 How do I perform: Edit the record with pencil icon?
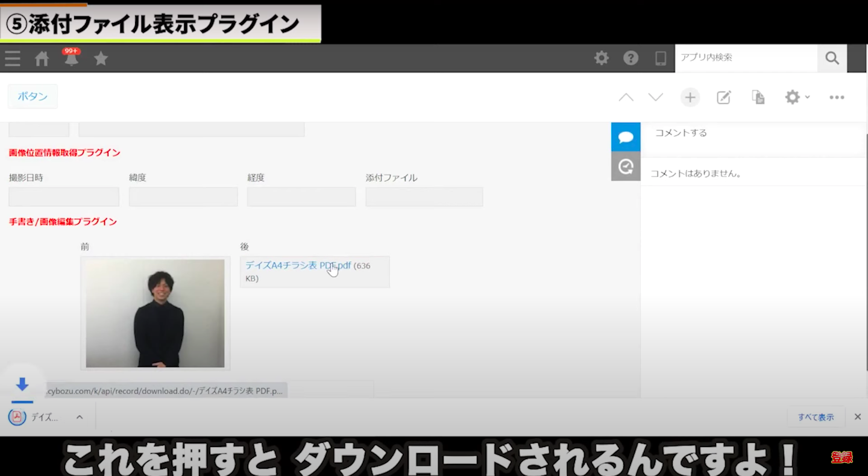(723, 97)
